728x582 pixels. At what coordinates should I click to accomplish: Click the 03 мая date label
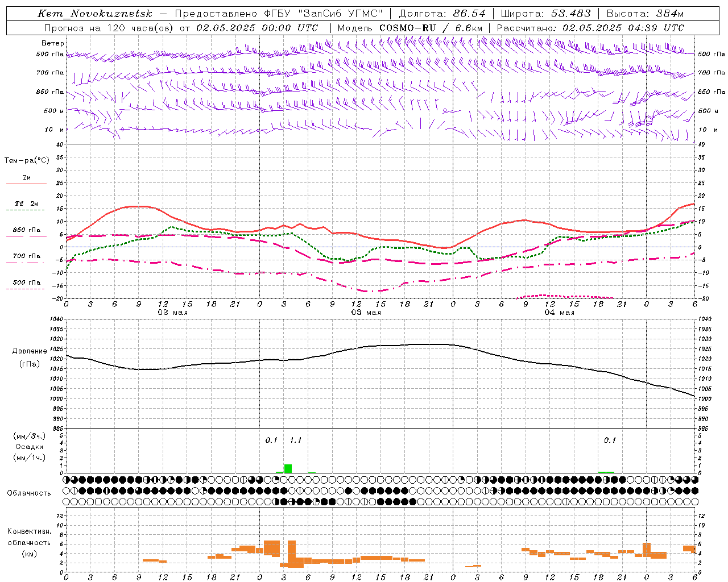click(366, 312)
